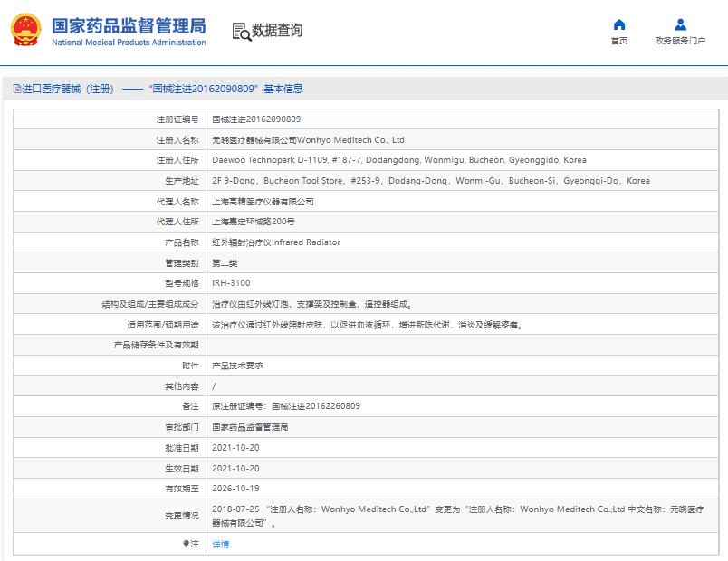Screen dimensions: 728x561
Task: Click the 代理人名称 row label
Action: tap(177, 202)
